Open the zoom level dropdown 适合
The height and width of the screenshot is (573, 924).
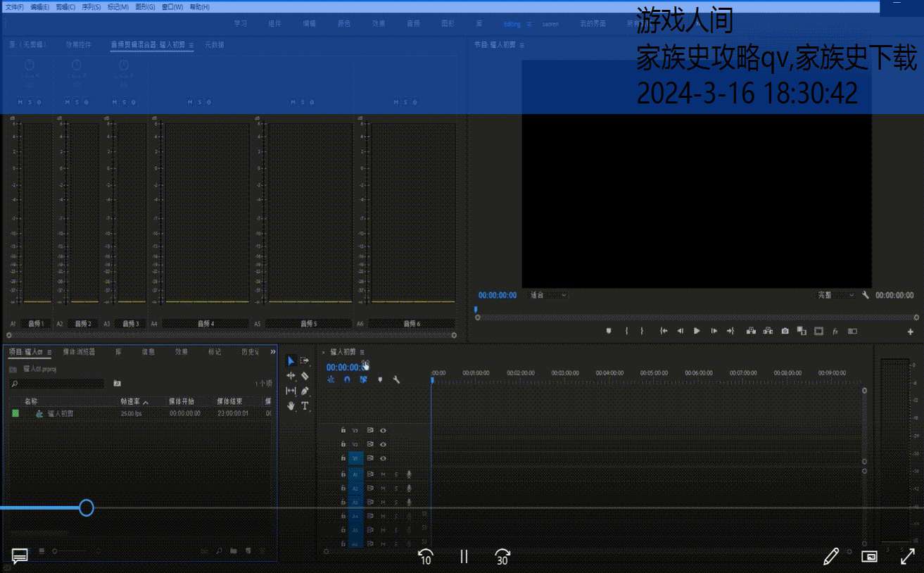click(548, 295)
